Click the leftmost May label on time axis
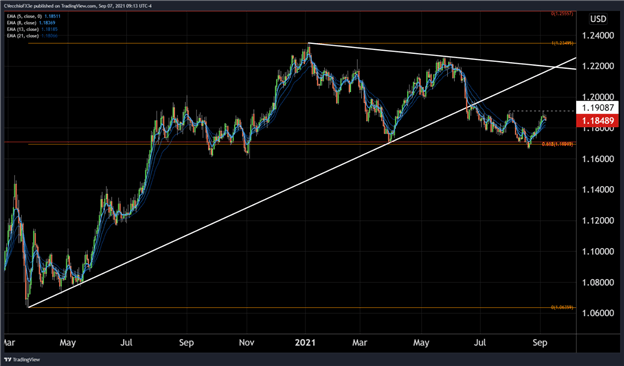Viewport: 624px width, 366px height. point(67,343)
